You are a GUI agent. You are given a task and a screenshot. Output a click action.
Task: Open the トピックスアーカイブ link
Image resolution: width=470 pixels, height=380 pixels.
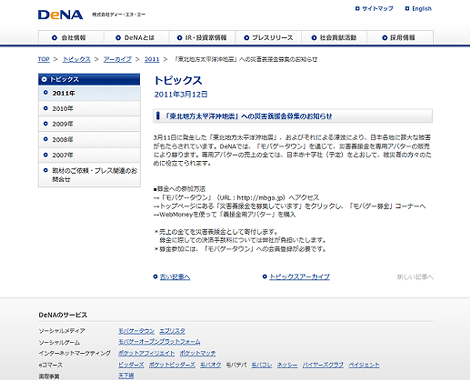[x=299, y=277]
